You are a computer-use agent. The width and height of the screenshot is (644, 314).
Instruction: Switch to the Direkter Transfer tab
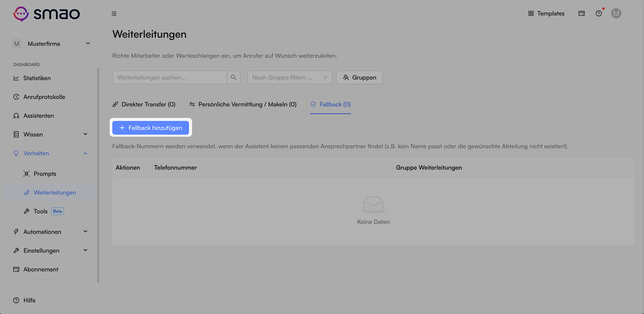pyautogui.click(x=144, y=104)
